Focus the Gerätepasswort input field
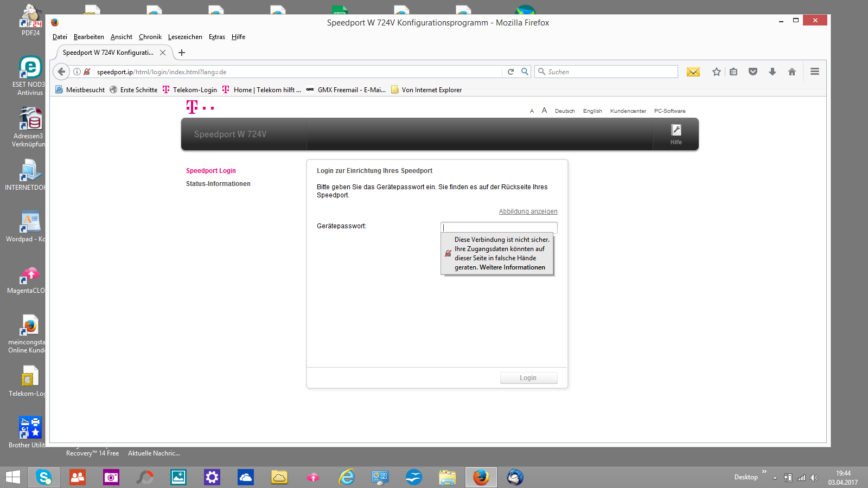Screen dimensions: 868x488 tap(499, 227)
